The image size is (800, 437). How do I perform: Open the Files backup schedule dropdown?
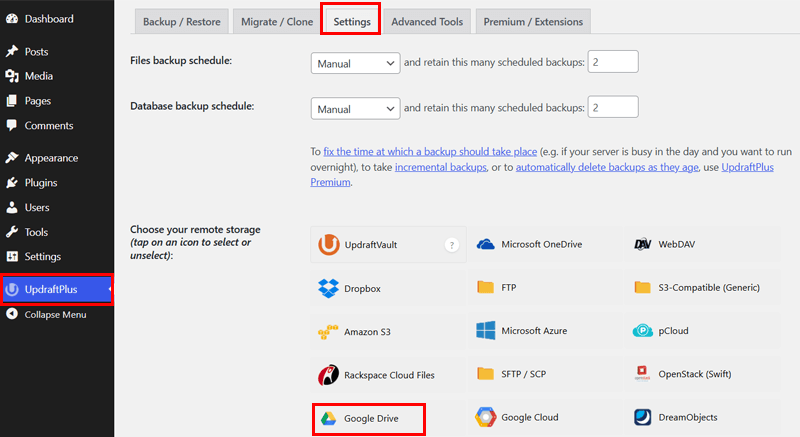(x=355, y=64)
